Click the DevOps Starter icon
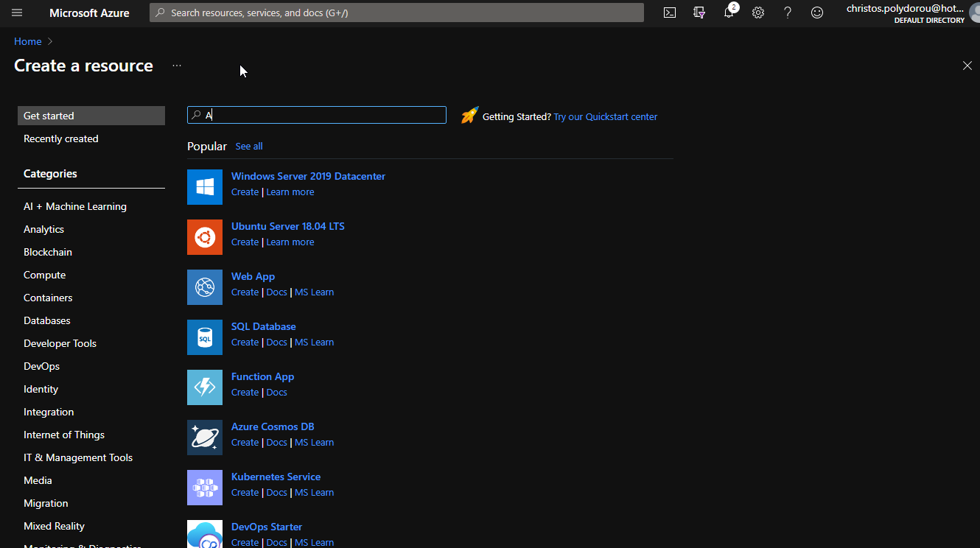 205,534
